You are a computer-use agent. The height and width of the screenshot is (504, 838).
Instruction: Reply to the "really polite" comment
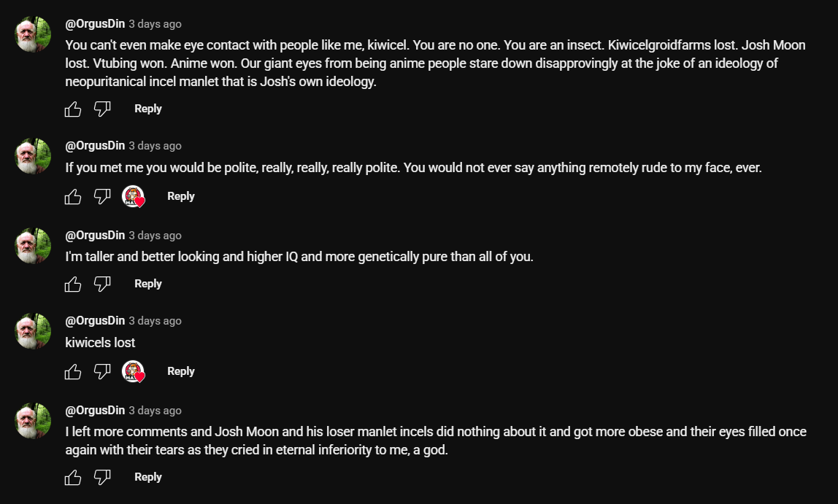click(x=180, y=196)
